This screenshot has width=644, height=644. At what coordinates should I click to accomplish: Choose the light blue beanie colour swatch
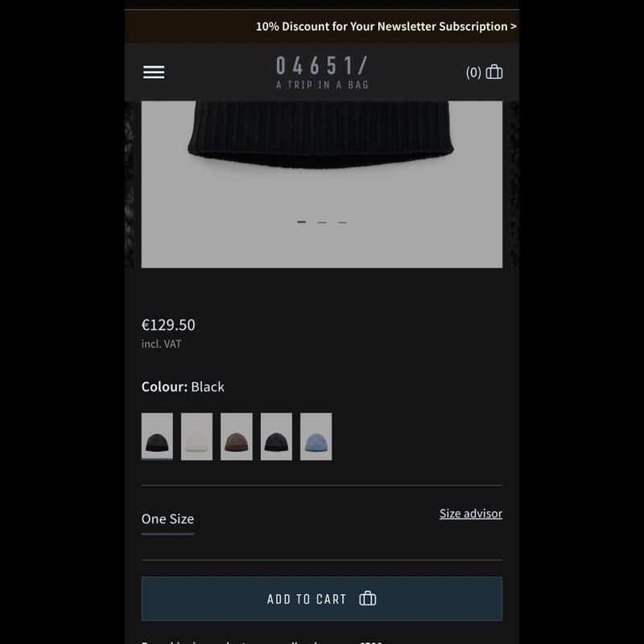316,436
